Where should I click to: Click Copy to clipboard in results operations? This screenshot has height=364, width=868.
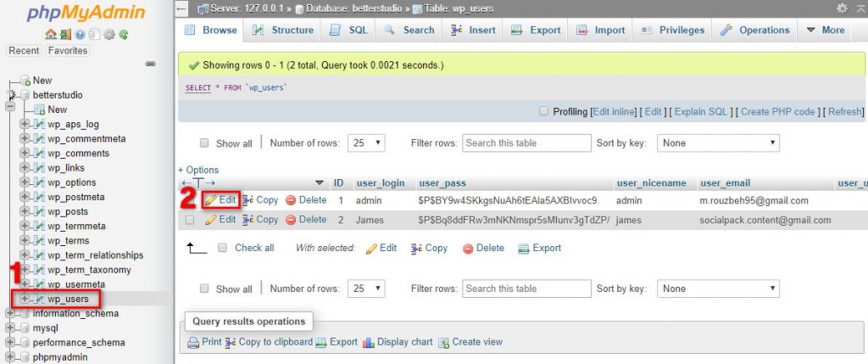coord(269,342)
